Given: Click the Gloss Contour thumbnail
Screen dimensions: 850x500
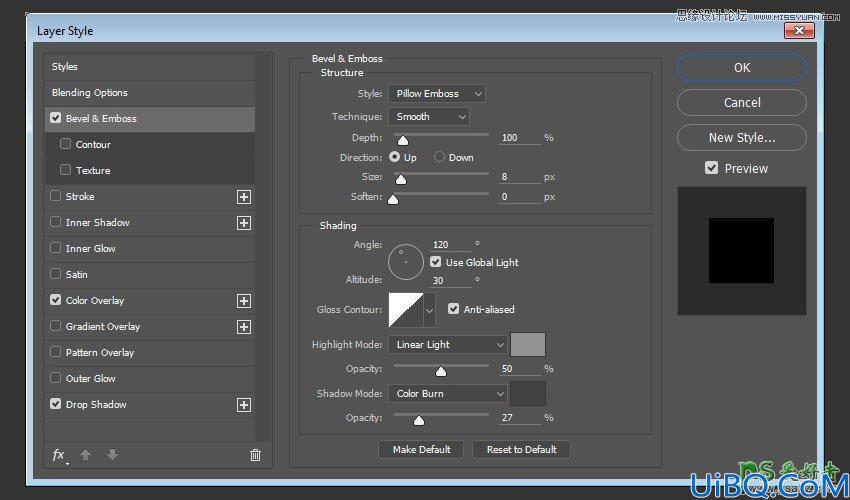Looking at the screenshot, I should [405, 310].
